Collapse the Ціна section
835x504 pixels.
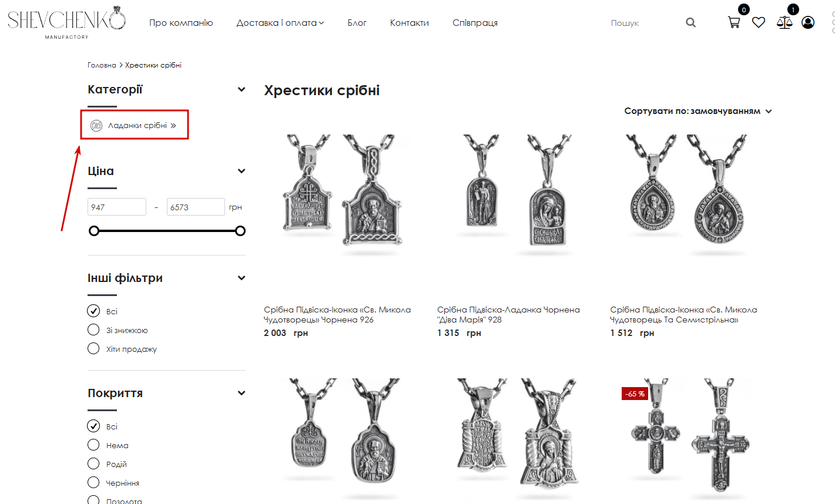click(x=241, y=171)
